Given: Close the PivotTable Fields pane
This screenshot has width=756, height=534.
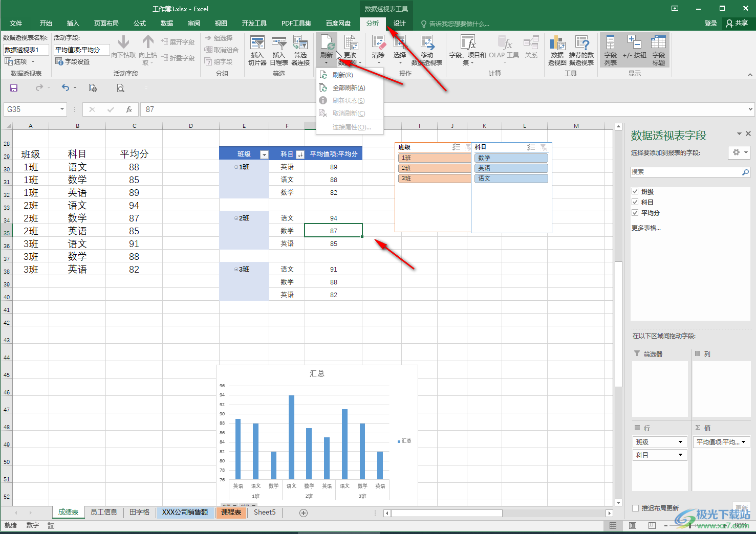Looking at the screenshot, I should click(x=748, y=133).
